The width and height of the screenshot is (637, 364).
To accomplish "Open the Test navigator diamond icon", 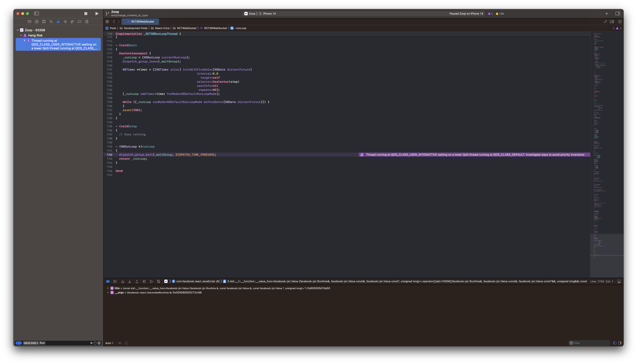I will 65,21.
